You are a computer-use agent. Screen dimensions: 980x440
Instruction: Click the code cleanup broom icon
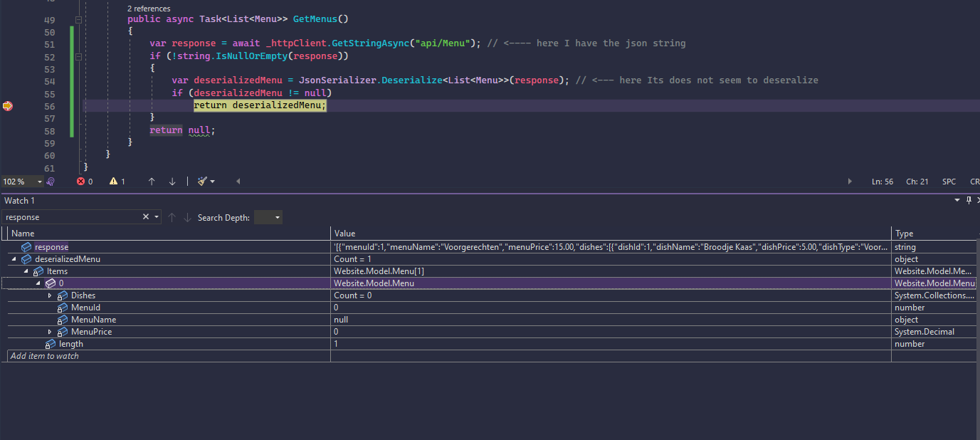[203, 182]
